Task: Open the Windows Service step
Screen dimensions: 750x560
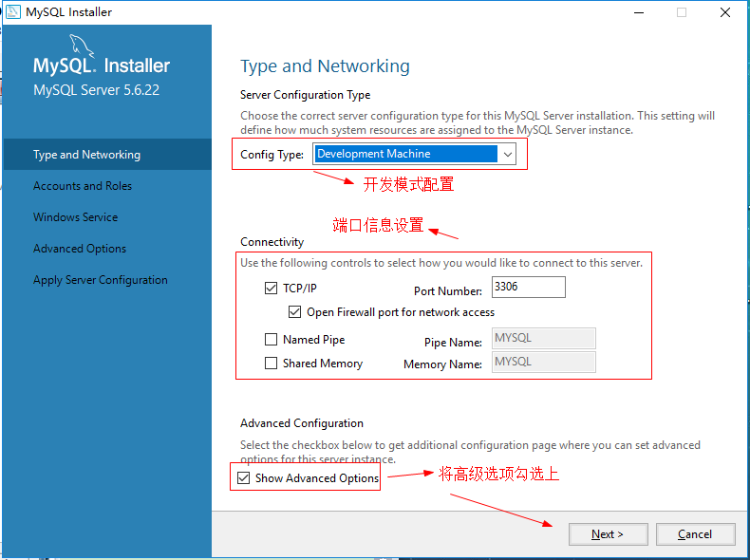Action: [75, 217]
